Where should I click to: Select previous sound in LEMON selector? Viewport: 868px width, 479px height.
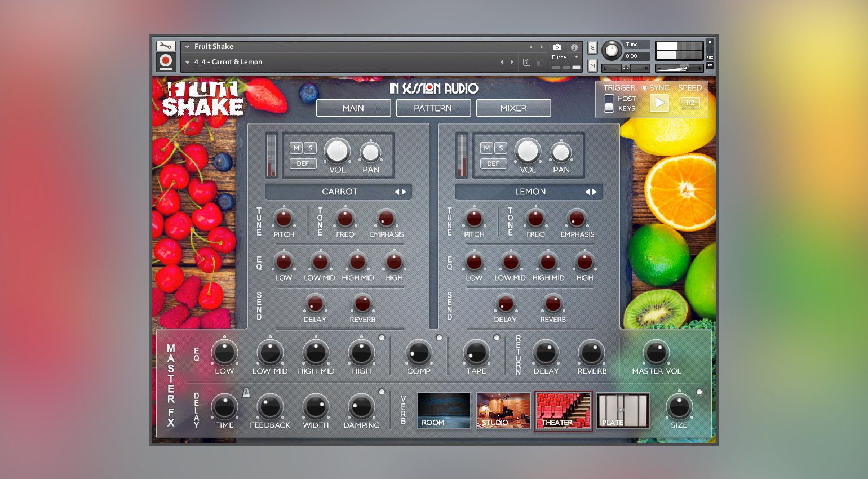click(587, 192)
